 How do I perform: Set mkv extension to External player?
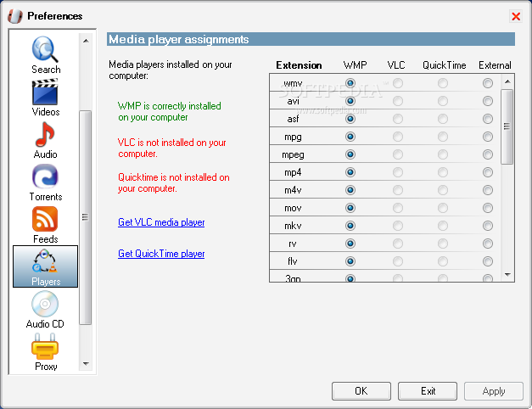(x=488, y=226)
